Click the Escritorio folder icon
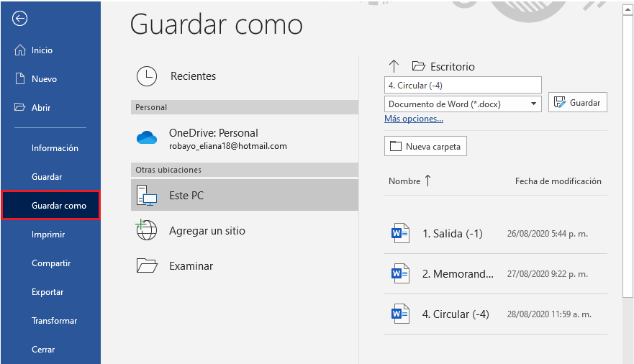Viewport: 634px width, 364px height. coord(418,66)
